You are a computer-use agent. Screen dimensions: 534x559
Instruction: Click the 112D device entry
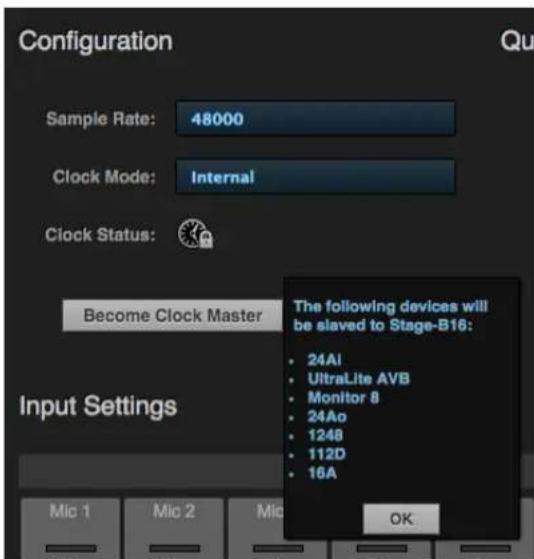327,454
